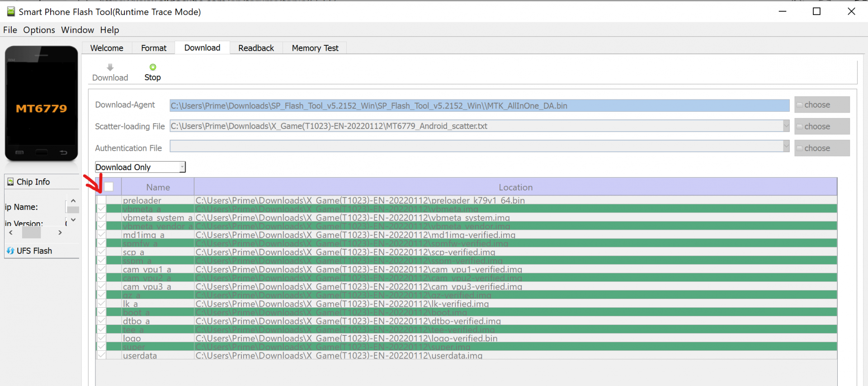Click the UFS Flash icon
Screen dimensions: 868x386
click(10, 251)
